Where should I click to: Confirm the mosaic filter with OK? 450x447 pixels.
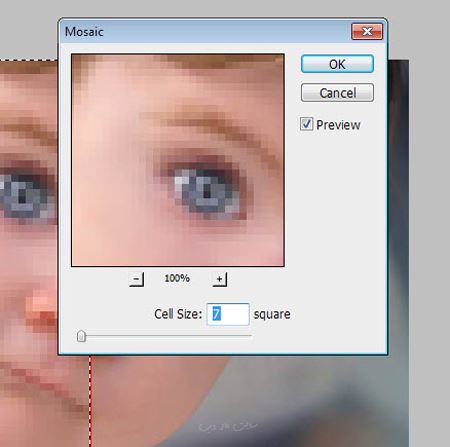click(337, 64)
